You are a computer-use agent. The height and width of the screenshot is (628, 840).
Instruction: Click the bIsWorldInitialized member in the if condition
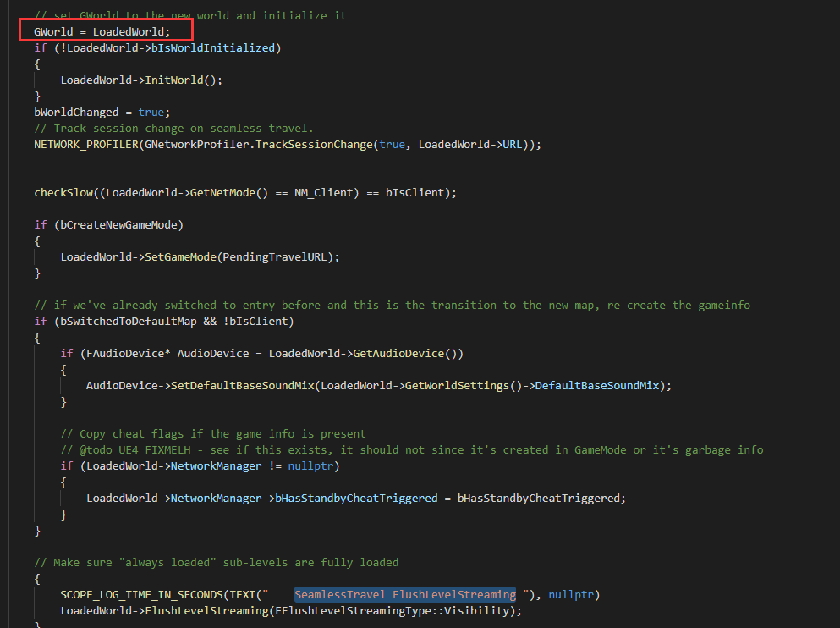213,47
